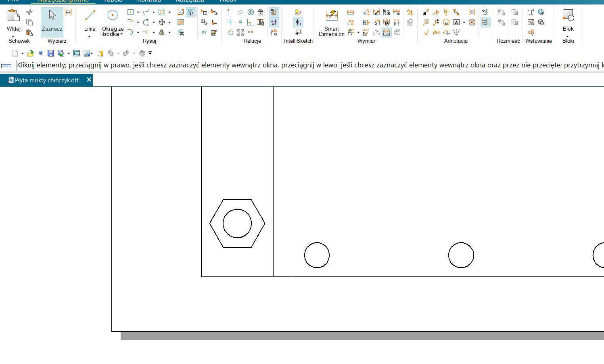Screen dimensions: 604x364
Task: Apply the tangent relationship icon
Action: 230,32
